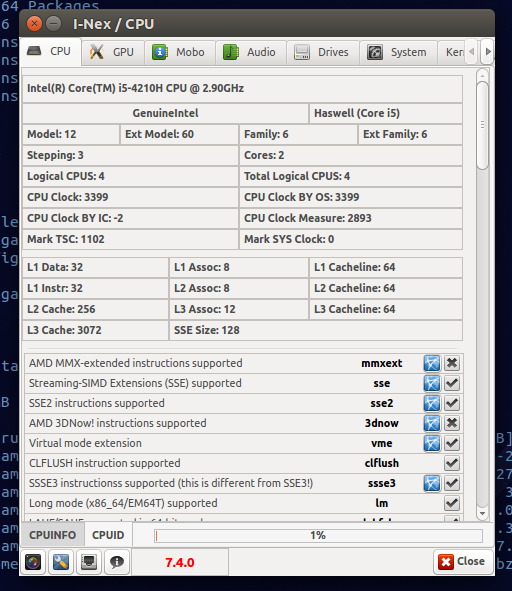Click the Haswell (Core i5) cell
Screen dimensions: 512x591
click(x=386, y=113)
